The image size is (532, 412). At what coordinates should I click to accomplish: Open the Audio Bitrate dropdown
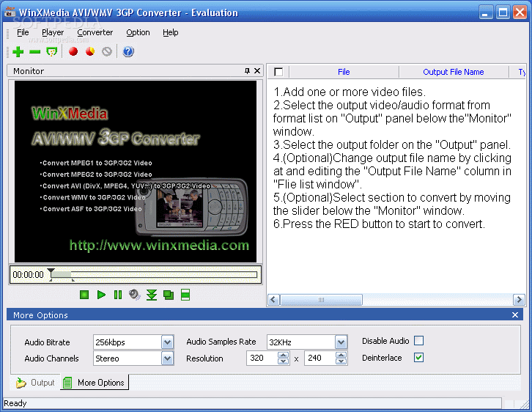(x=168, y=342)
